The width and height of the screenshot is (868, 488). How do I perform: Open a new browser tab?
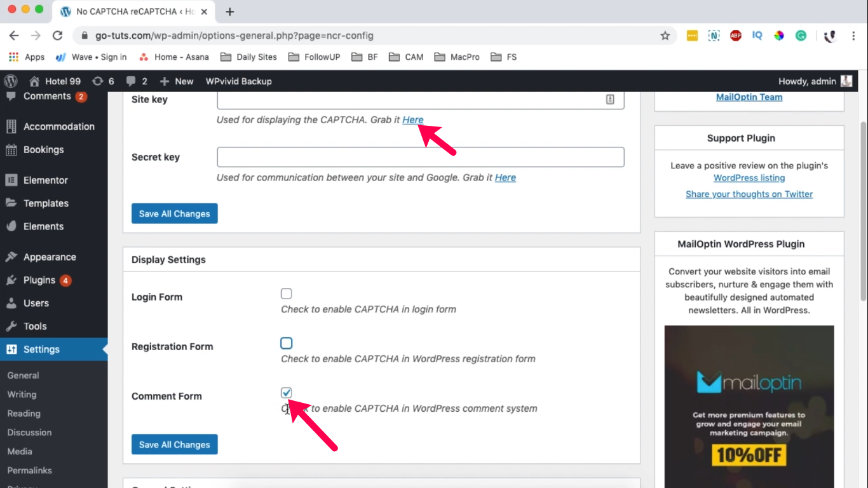click(x=230, y=11)
